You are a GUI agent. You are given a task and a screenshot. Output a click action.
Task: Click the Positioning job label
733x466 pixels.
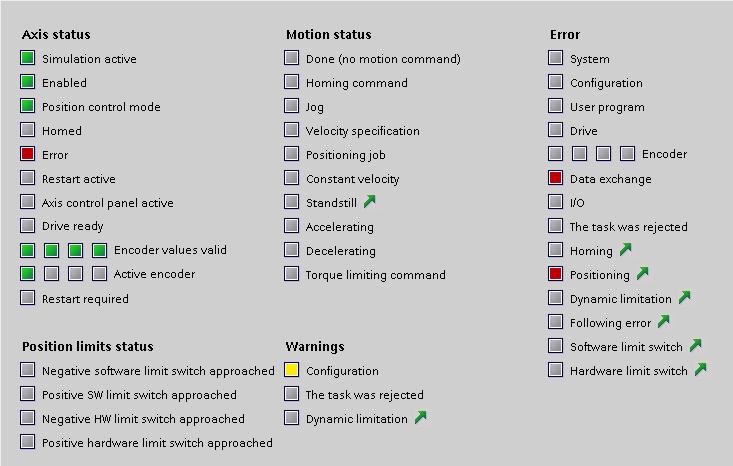(346, 155)
